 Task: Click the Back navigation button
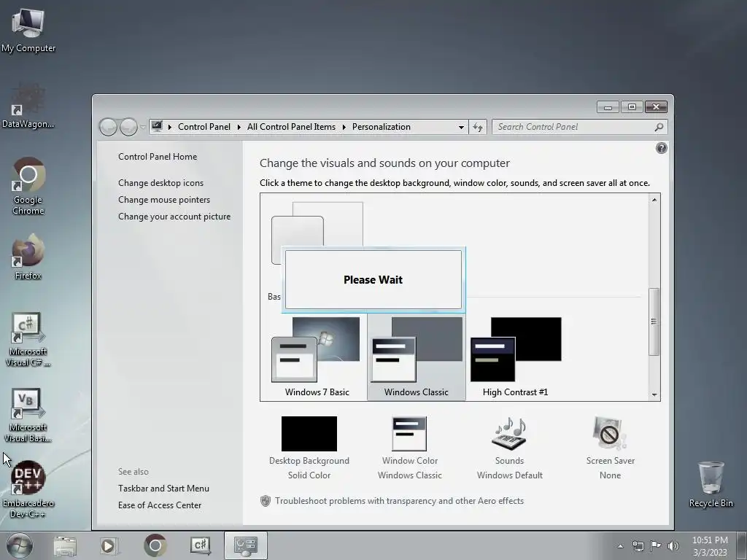click(108, 127)
